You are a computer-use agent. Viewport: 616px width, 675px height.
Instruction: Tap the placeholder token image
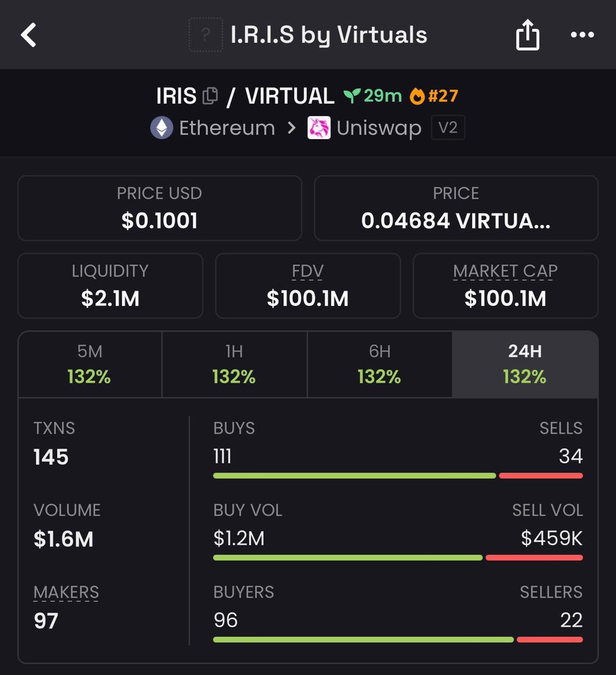point(206,35)
